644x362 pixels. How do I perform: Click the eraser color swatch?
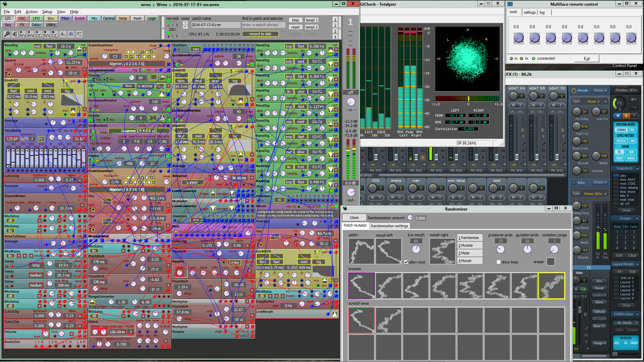click(x=550, y=262)
